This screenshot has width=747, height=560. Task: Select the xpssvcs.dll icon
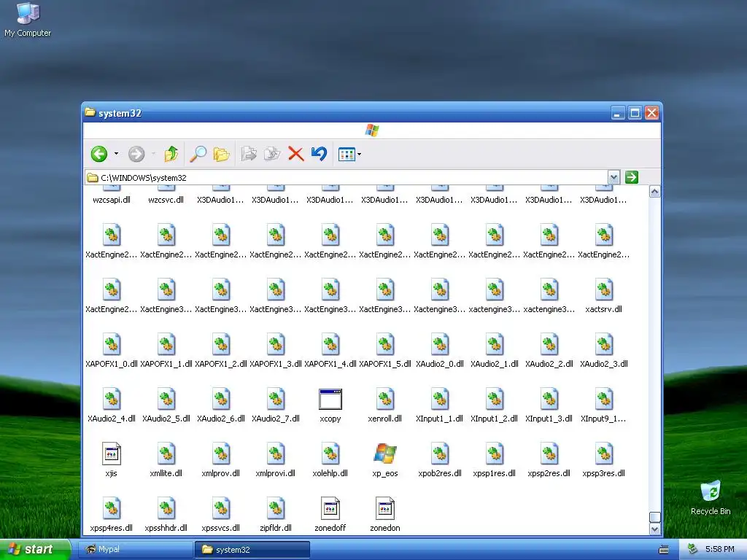click(221, 508)
